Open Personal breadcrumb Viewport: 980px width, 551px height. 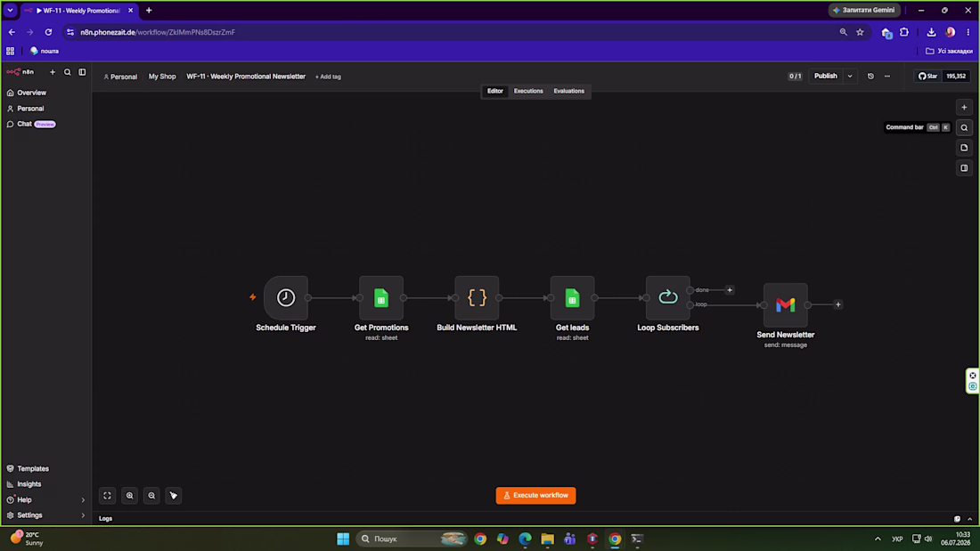tap(120, 77)
